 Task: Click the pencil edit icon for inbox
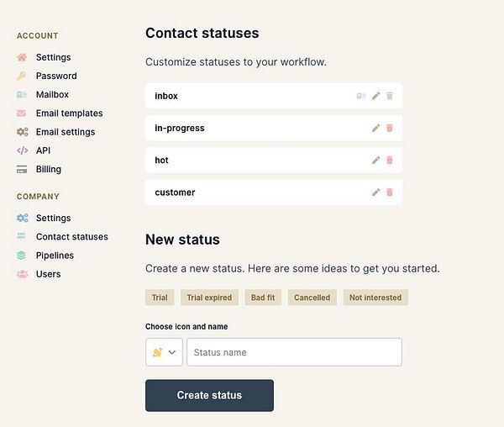(x=376, y=96)
